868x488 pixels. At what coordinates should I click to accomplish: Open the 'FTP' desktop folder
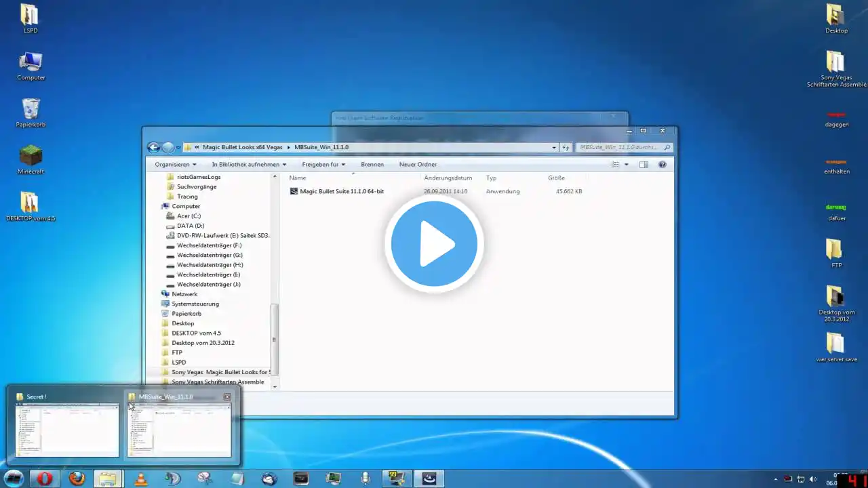[x=836, y=253]
